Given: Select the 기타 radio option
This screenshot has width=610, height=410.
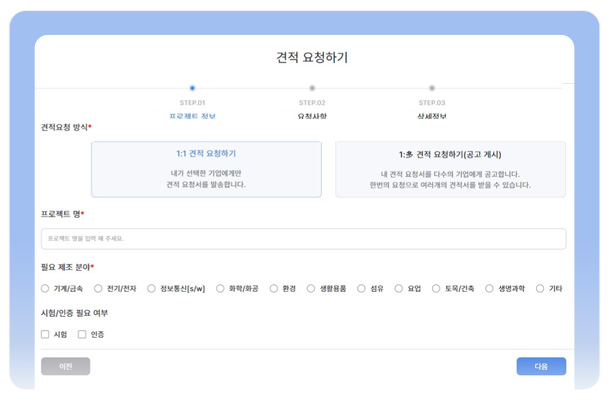Looking at the screenshot, I should (540, 288).
